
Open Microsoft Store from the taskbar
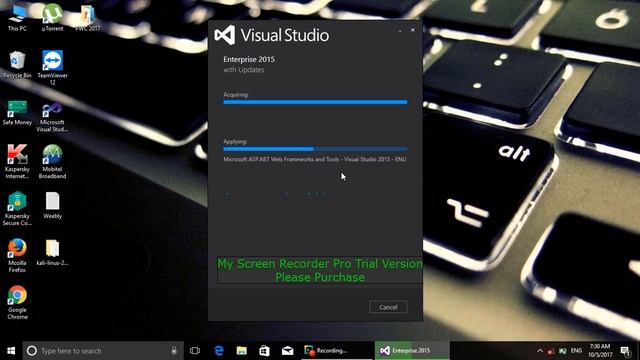[264, 351]
